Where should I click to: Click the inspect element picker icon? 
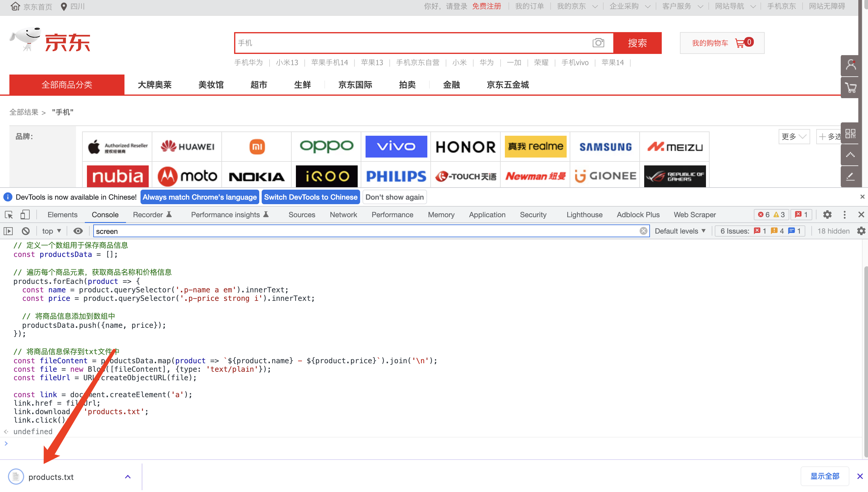coord(9,215)
